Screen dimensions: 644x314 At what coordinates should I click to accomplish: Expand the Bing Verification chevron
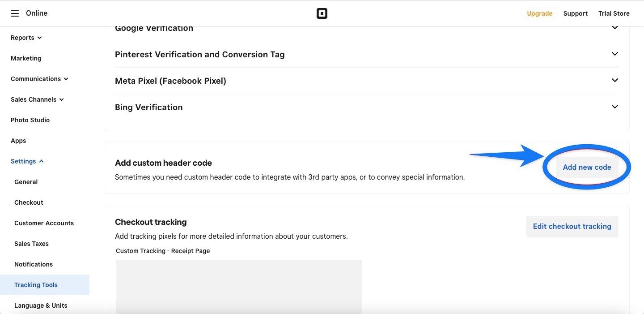615,107
